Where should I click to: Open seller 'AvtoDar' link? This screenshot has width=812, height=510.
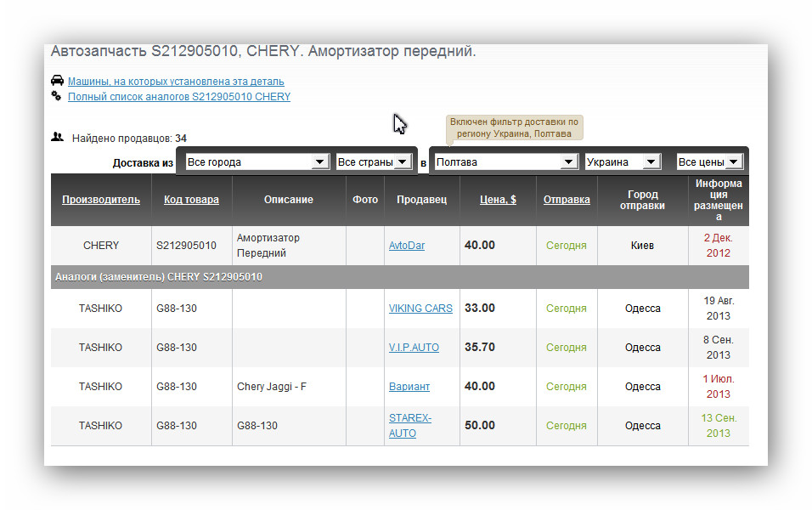click(x=407, y=246)
